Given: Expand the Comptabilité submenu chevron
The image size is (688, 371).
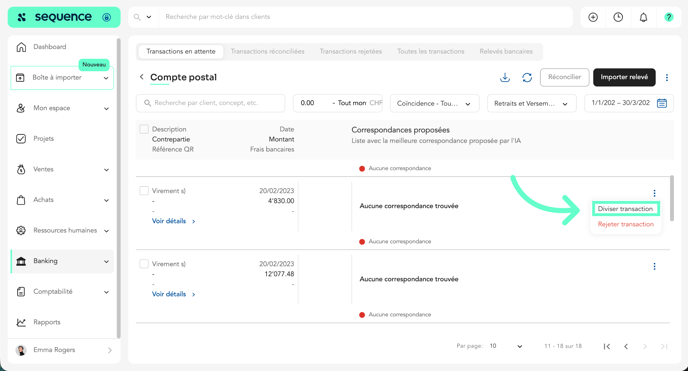Looking at the screenshot, I should tap(106, 292).
